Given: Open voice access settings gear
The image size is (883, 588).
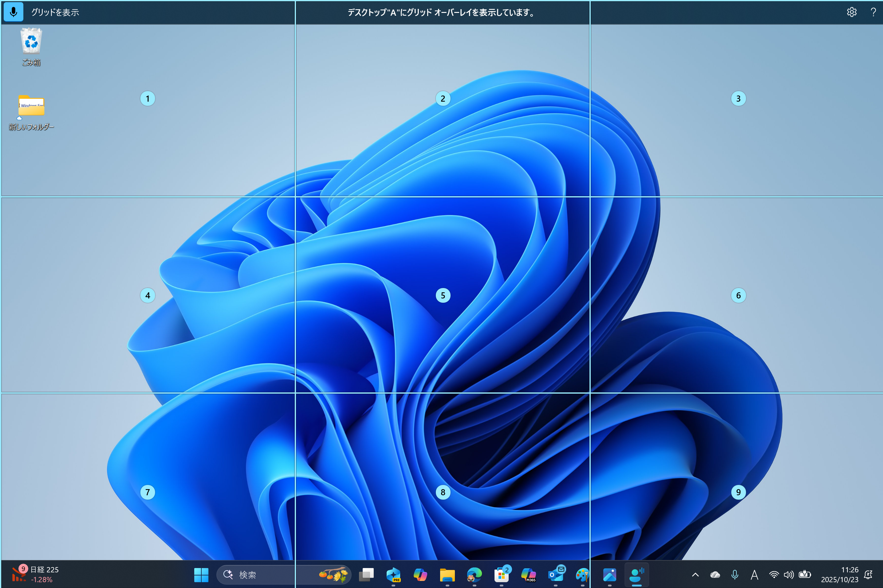Looking at the screenshot, I should click(851, 12).
